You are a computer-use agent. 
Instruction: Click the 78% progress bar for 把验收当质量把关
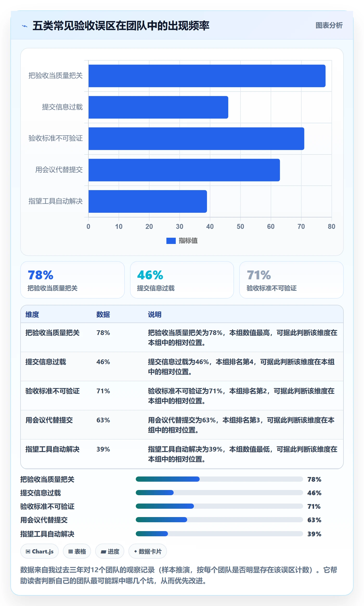click(219, 479)
